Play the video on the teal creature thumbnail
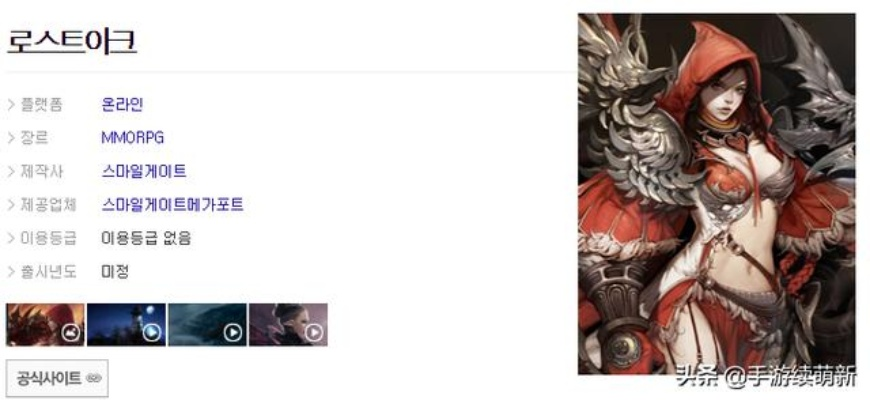 [233, 332]
